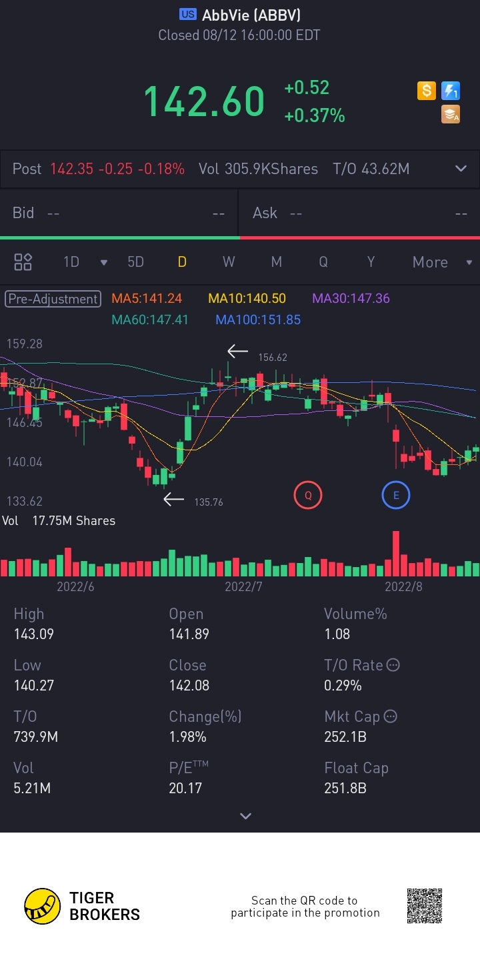The image size is (480, 980).
Task: Tap the Close value 142.08
Action: pyautogui.click(x=189, y=686)
